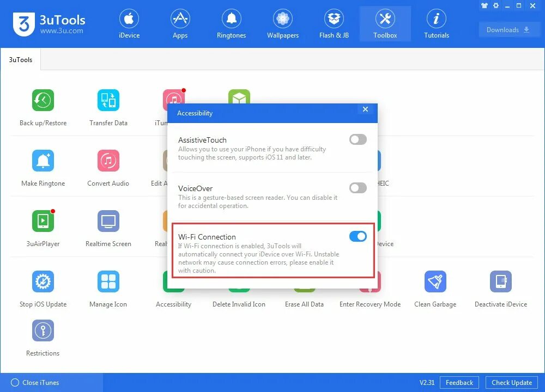Click the Wi-Fi Connection description text
Image resolution: width=545 pixels, height=392 pixels.
258,258
